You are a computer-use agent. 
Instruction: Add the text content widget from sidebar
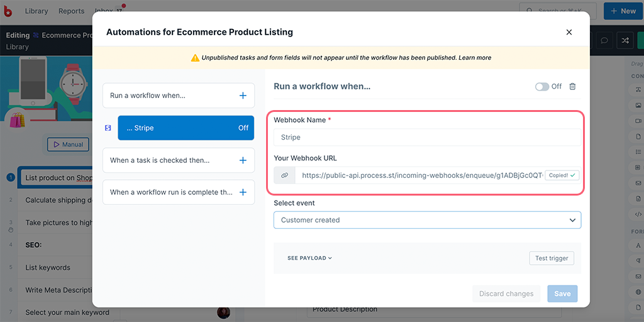point(638,90)
